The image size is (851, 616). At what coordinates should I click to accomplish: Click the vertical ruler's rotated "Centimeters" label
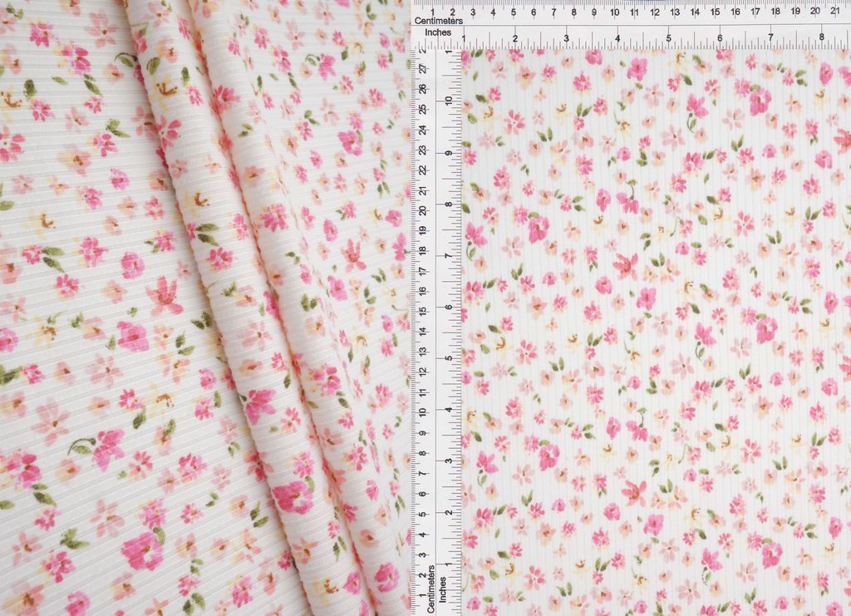431,589
